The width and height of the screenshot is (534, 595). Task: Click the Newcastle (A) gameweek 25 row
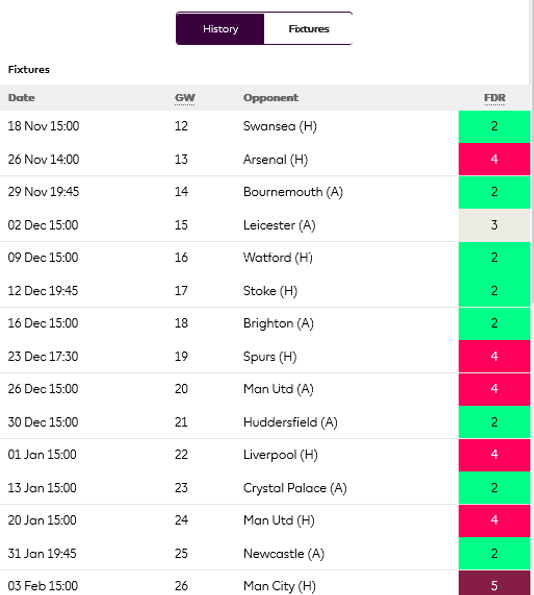(265, 554)
